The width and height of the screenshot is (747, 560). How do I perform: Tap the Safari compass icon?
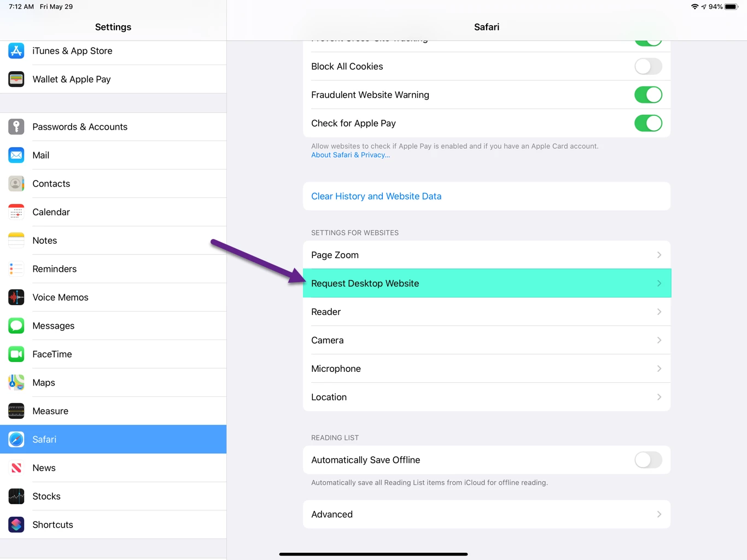[16, 440]
